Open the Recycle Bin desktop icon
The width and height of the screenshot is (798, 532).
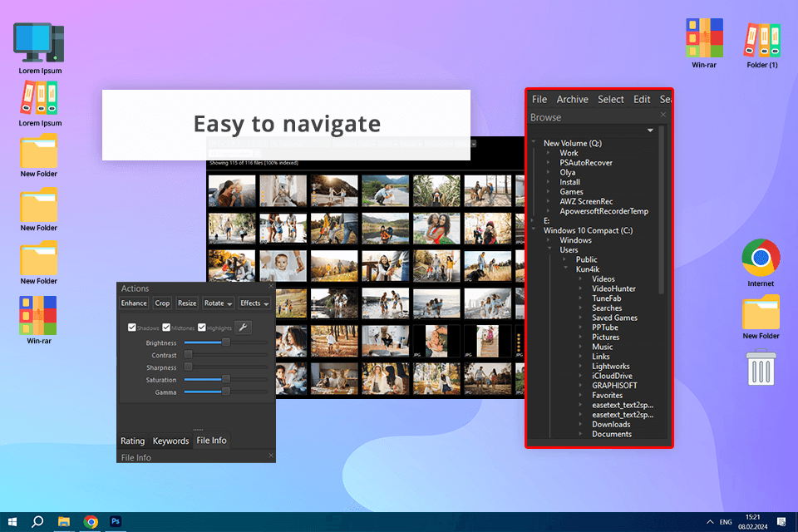tap(761, 368)
